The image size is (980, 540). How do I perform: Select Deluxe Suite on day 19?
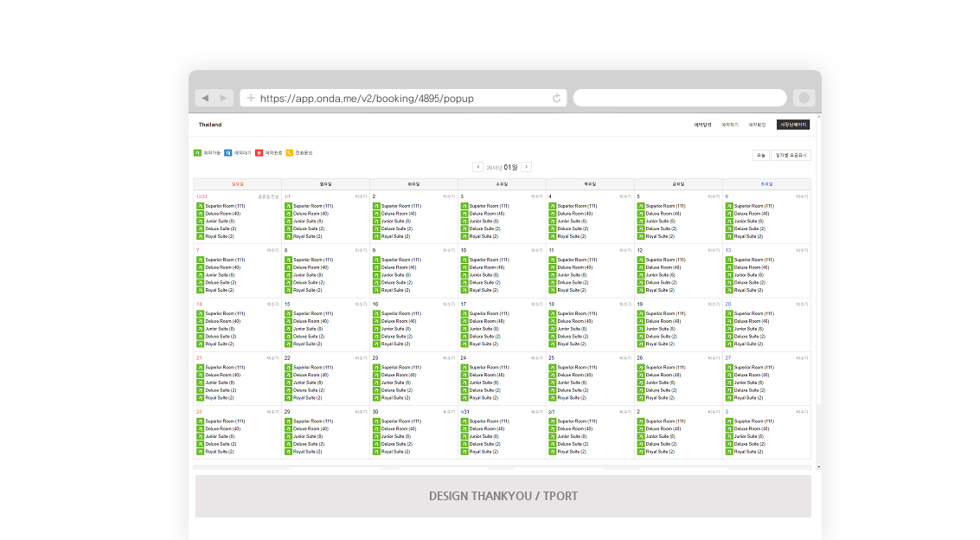[661, 337]
